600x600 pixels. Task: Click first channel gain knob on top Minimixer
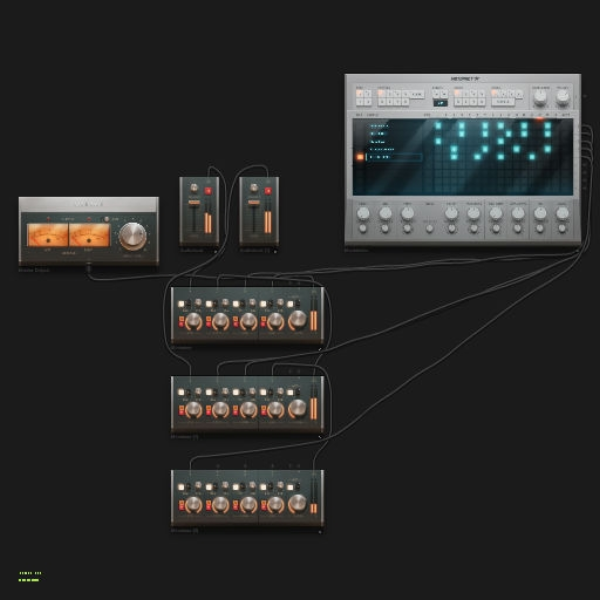coord(194,320)
